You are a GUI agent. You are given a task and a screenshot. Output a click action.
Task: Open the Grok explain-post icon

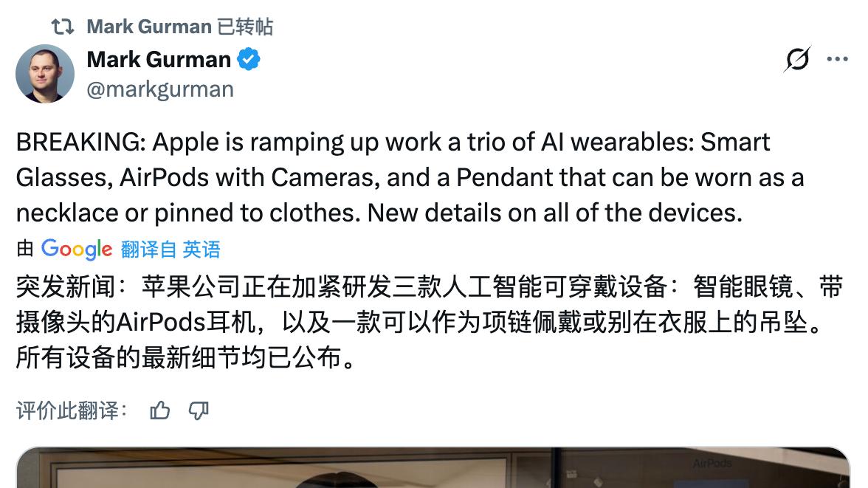(797, 59)
